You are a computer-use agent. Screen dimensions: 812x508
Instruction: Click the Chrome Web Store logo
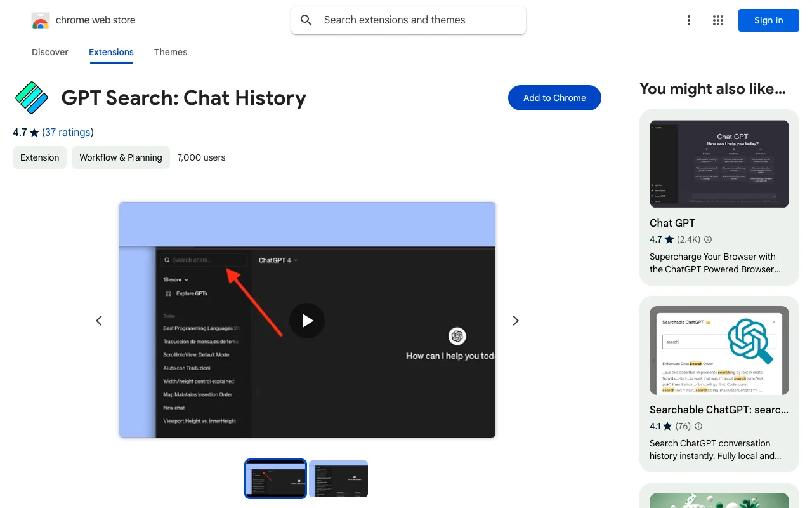point(41,20)
